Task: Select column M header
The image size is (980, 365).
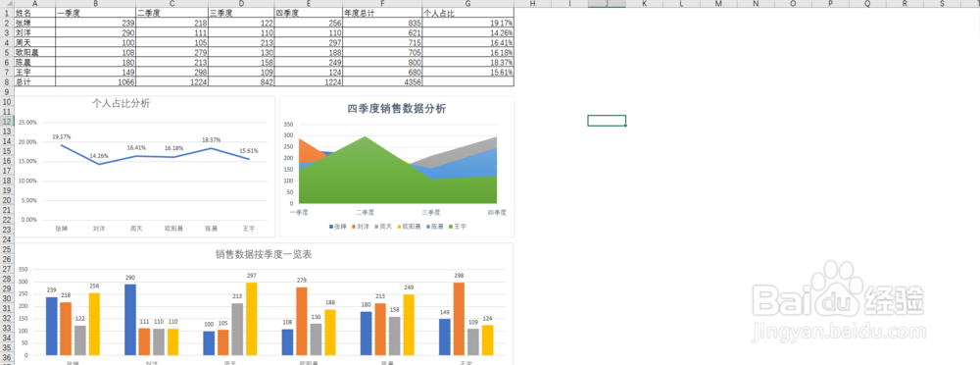Action: (718, 4)
